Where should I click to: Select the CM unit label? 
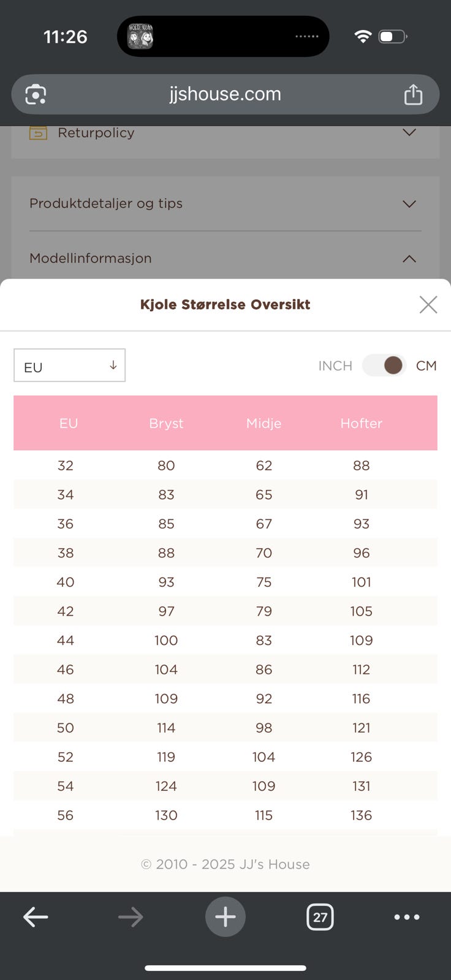[426, 366]
